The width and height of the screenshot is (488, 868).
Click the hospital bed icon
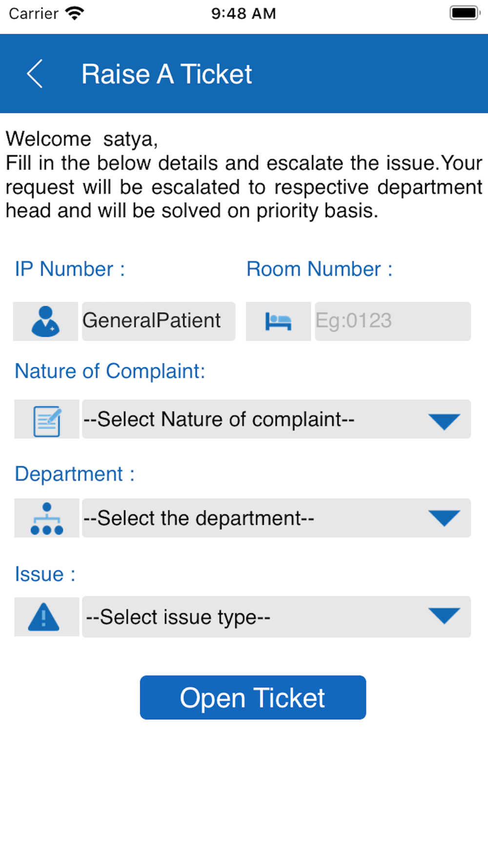(278, 322)
